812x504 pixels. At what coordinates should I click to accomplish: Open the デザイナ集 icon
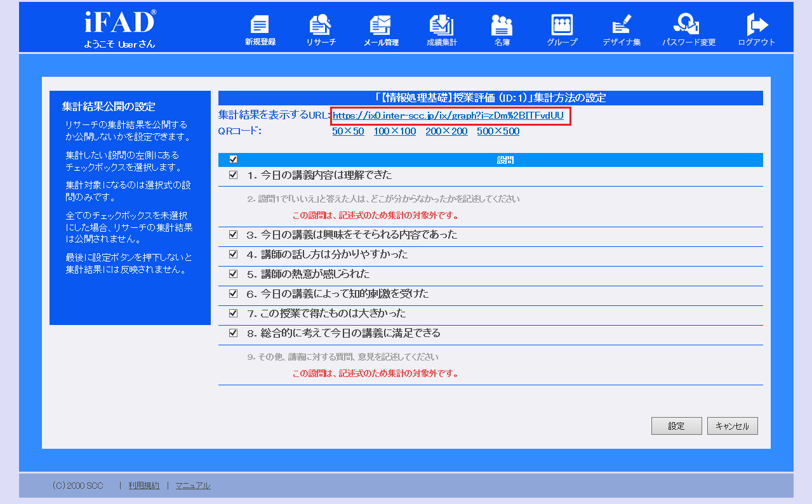click(622, 30)
